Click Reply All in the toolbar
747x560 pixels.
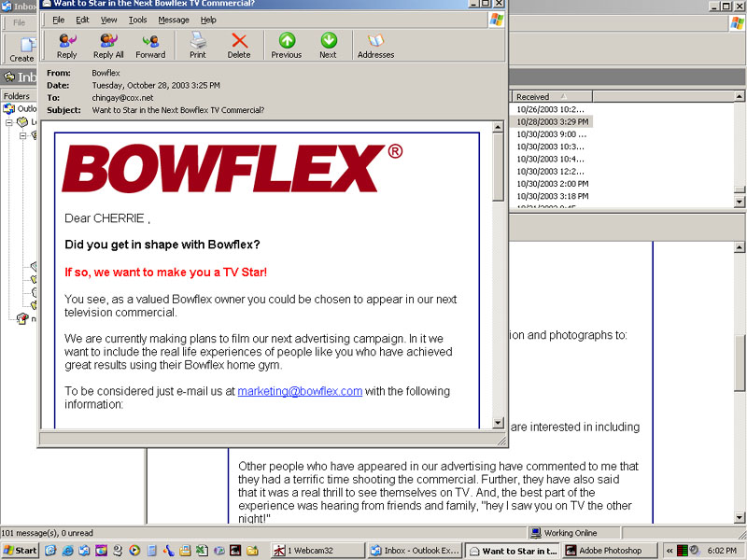point(108,44)
